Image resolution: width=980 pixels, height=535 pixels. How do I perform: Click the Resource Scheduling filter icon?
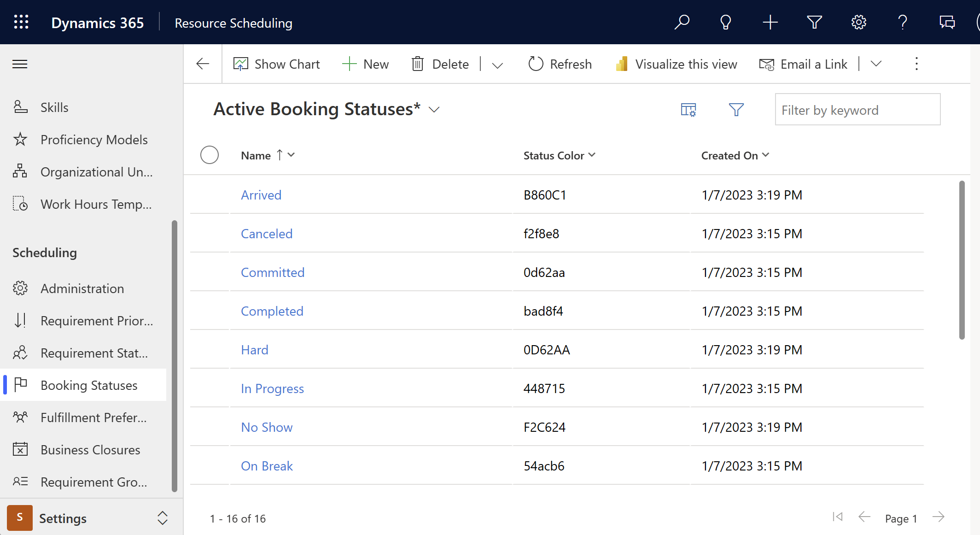point(814,22)
